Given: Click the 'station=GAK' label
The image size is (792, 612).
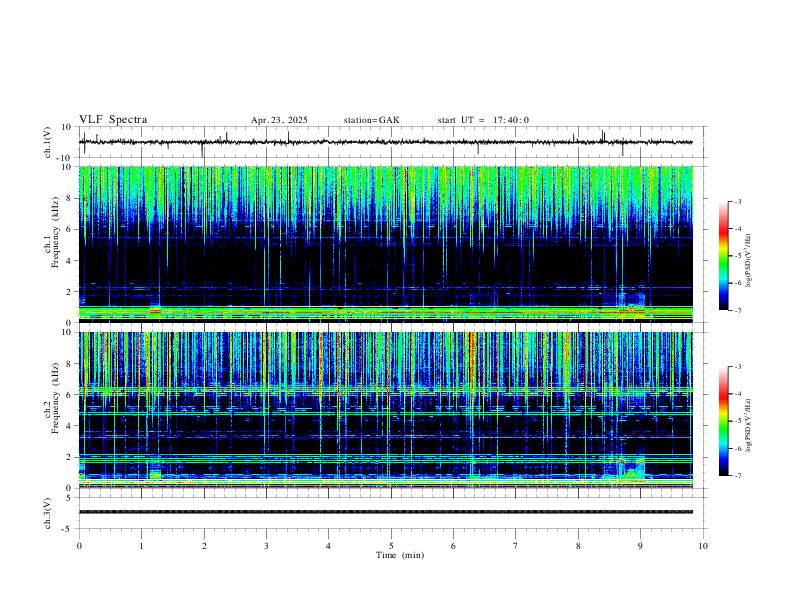Looking at the screenshot, I should point(371,120).
